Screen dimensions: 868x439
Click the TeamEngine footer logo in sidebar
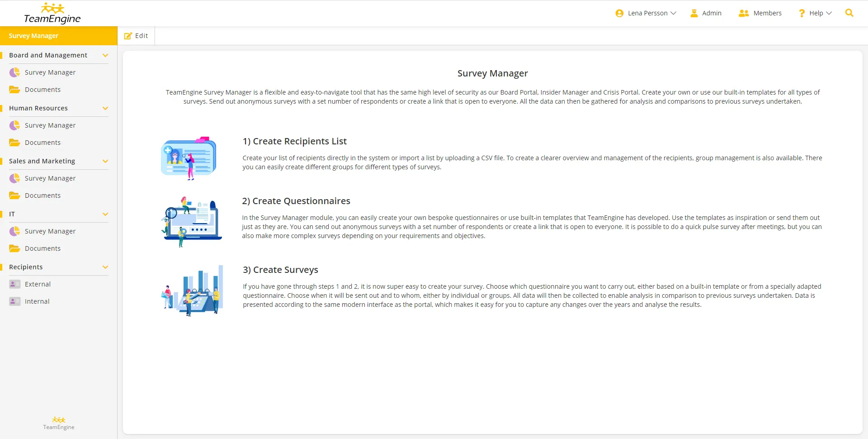pos(59,423)
